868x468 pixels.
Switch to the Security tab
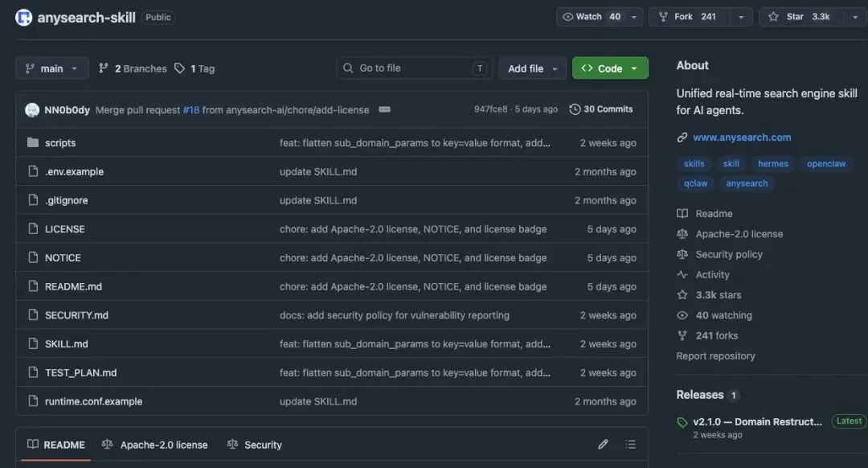pyautogui.click(x=255, y=445)
